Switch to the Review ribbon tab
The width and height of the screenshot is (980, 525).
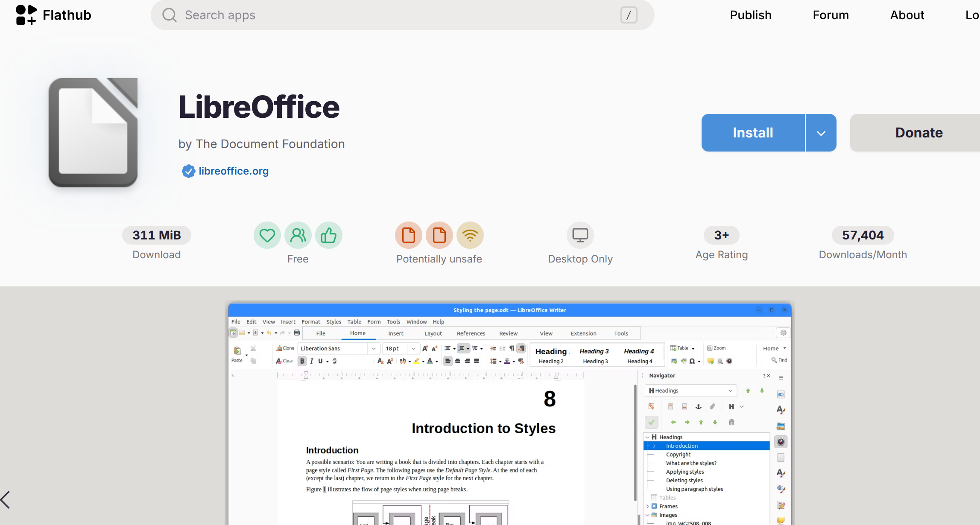tap(509, 333)
